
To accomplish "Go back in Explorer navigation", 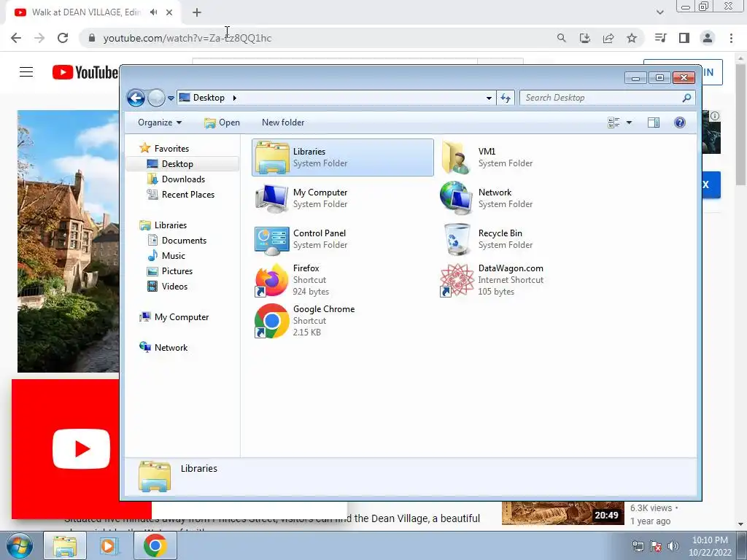I will (136, 98).
